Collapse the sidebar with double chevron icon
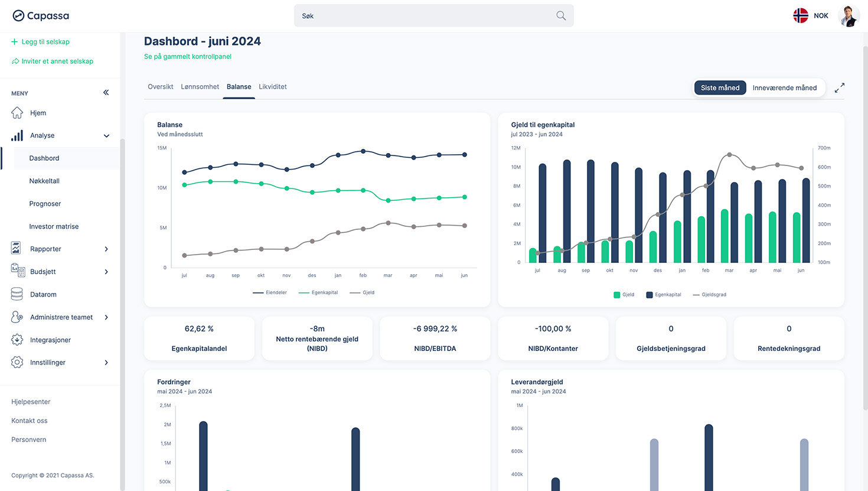This screenshot has height=491, width=868. (x=106, y=92)
